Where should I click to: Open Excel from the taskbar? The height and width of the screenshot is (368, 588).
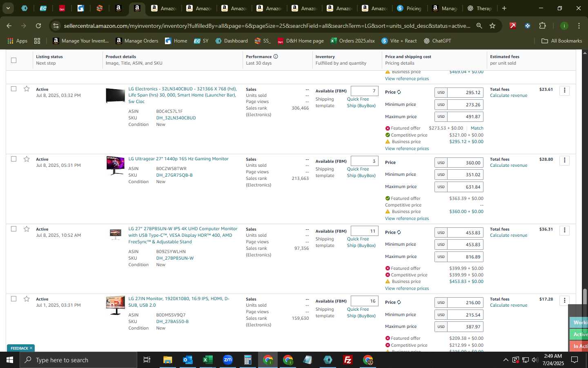tap(207, 360)
